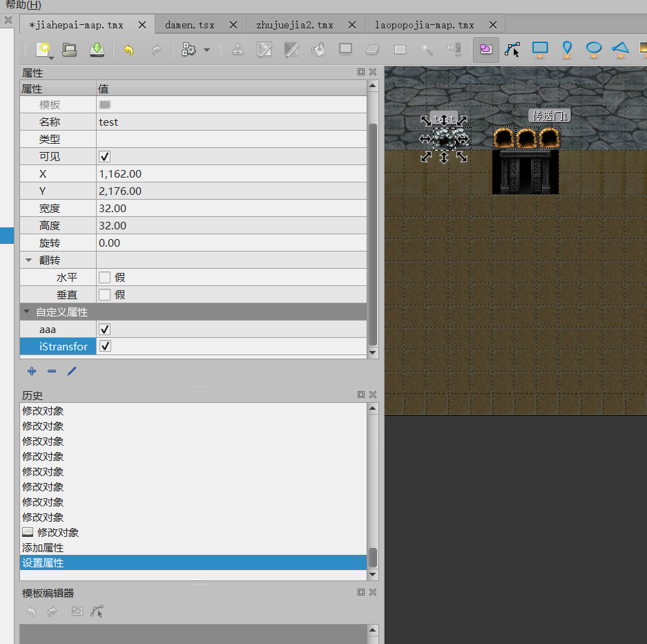
Task: Click the 传送门1 object label on map
Action: tap(550, 116)
